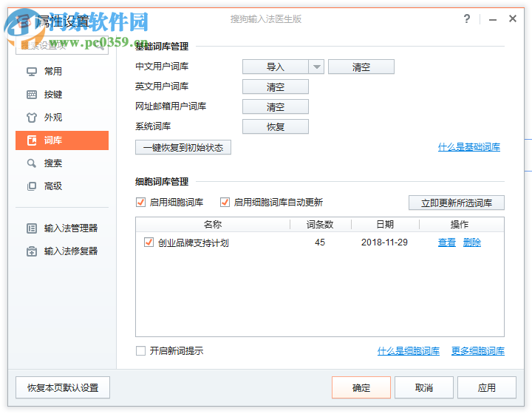Open the 高级 settings page

pos(62,186)
